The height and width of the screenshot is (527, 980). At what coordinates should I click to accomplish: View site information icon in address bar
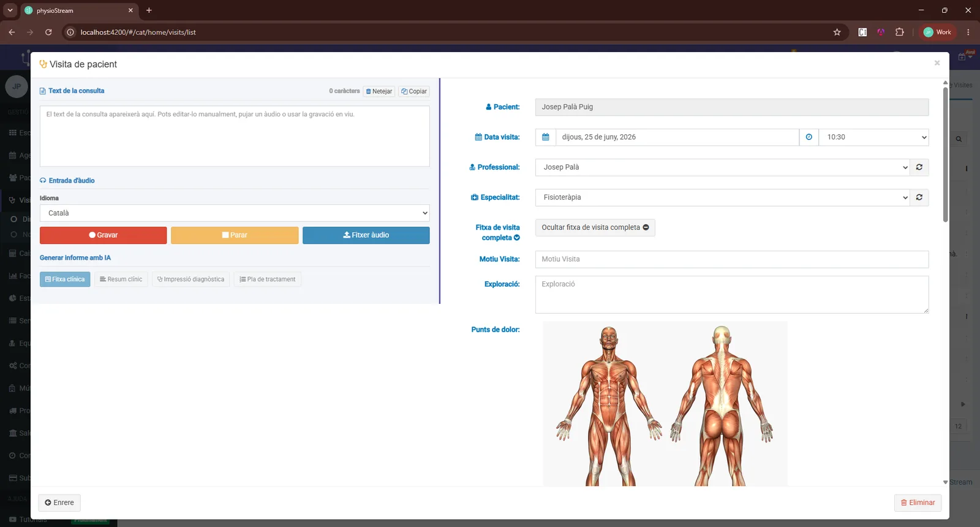click(70, 32)
